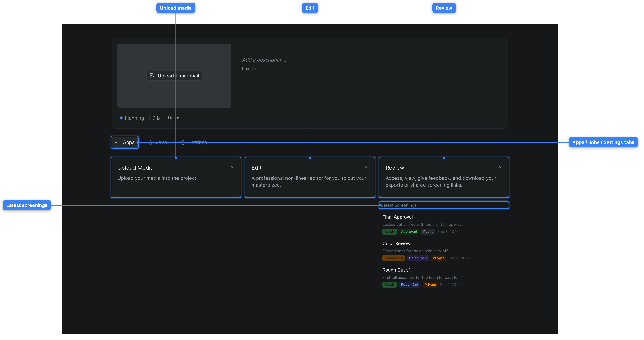Click the Feb 1, 2024 date
The width and height of the screenshot is (644, 340).
click(450, 285)
